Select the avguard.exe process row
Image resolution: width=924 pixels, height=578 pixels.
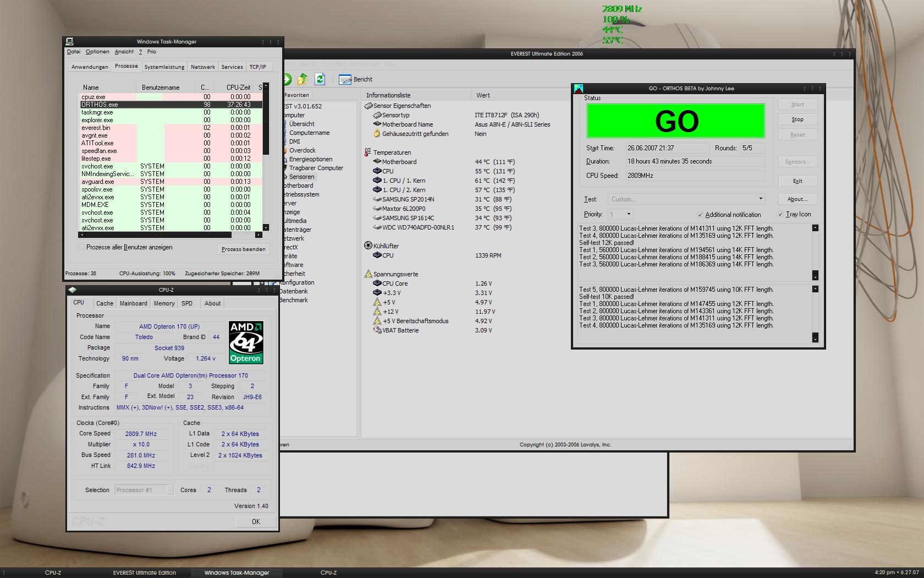point(171,181)
